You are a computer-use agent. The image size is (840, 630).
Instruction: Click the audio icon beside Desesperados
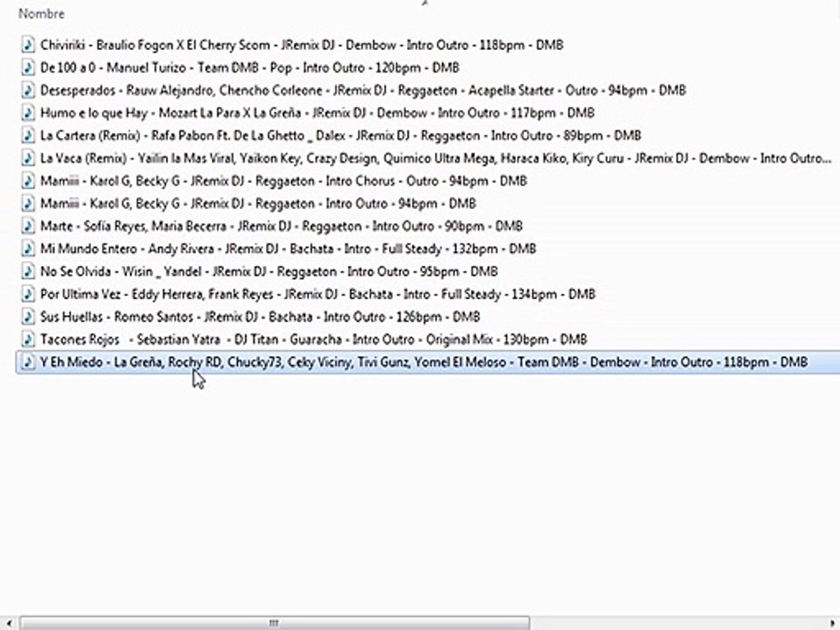pyautogui.click(x=28, y=90)
